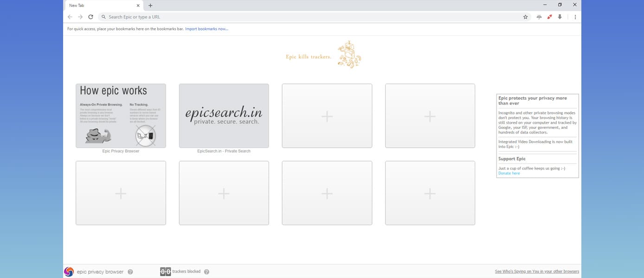Click the search magnifier in address bar
Viewport: 644px width, 278px height.
103,17
